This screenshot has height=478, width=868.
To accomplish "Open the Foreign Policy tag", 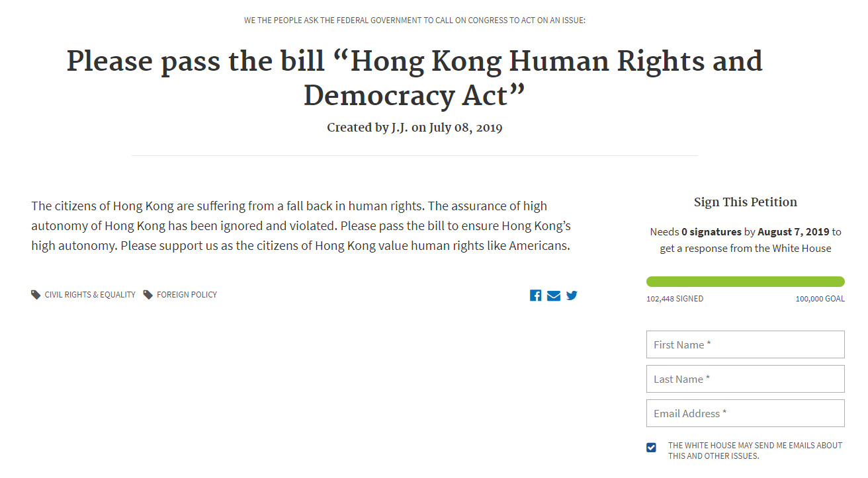I will click(x=187, y=295).
